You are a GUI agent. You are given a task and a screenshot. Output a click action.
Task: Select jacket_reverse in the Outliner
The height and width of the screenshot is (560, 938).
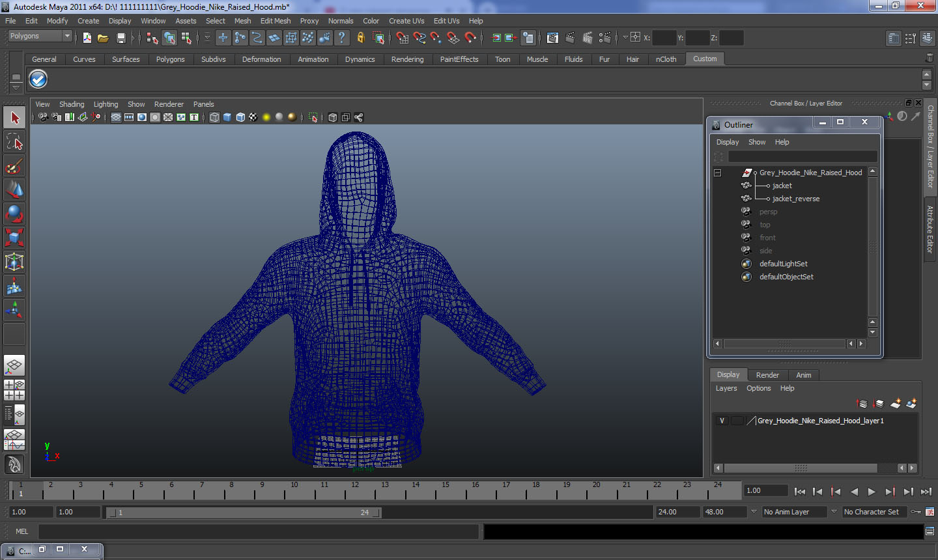(x=796, y=199)
